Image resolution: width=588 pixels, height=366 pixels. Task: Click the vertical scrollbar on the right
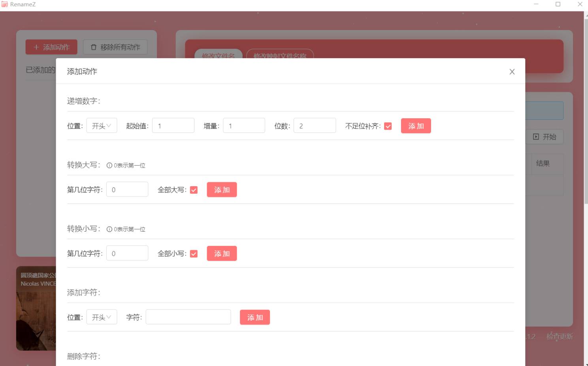(586, 111)
